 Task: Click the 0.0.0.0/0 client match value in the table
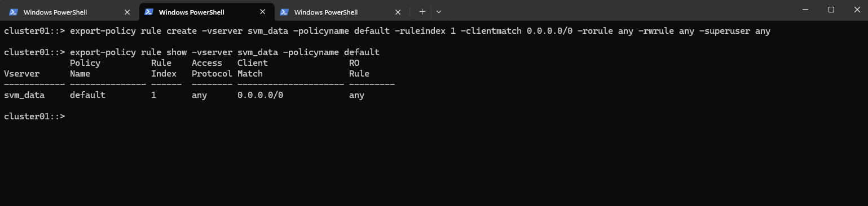[x=260, y=95]
